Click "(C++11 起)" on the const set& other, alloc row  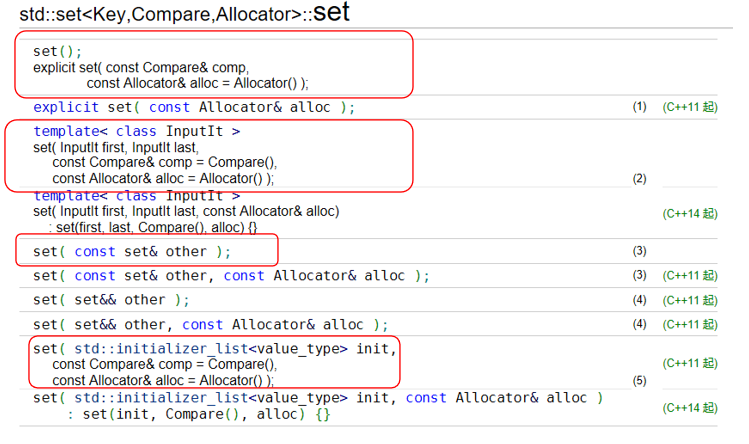pos(690,276)
